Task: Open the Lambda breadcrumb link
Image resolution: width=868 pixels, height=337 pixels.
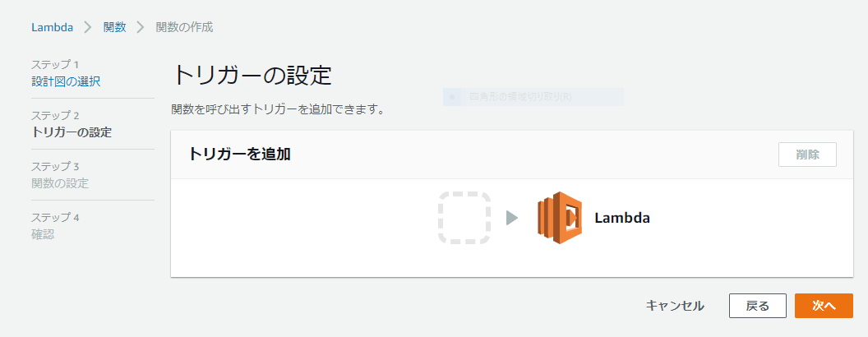Action: tap(52, 27)
